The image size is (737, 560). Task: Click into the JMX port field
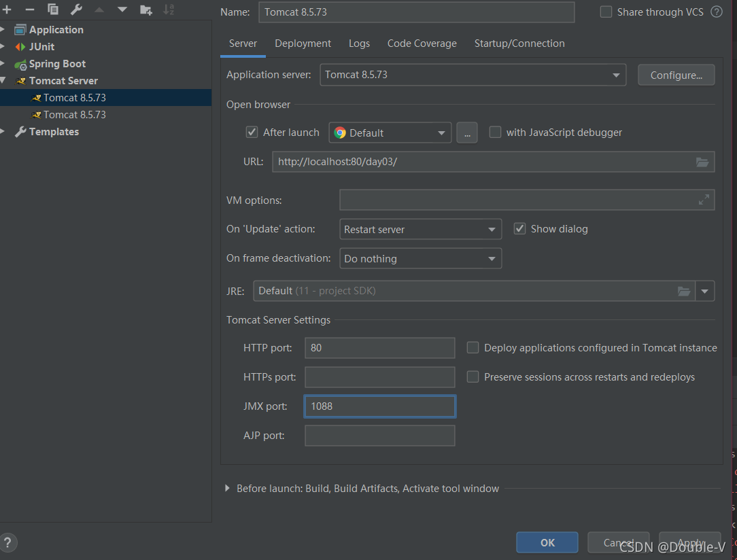click(x=380, y=406)
